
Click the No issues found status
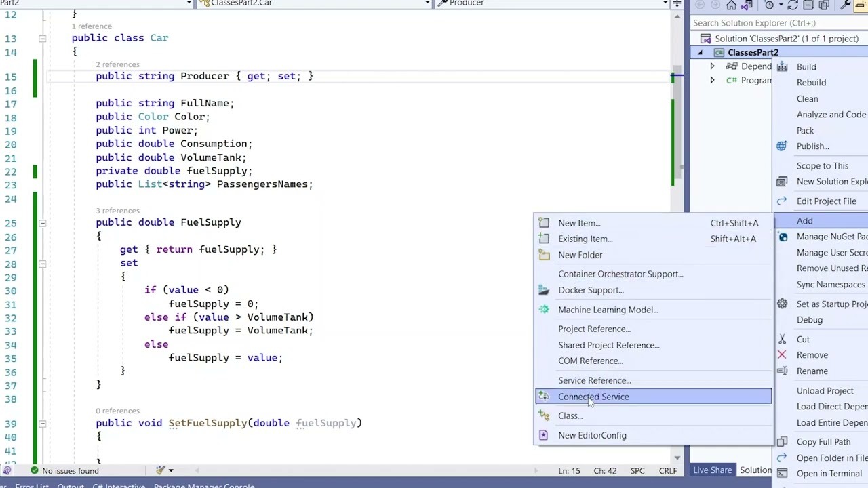pos(71,470)
